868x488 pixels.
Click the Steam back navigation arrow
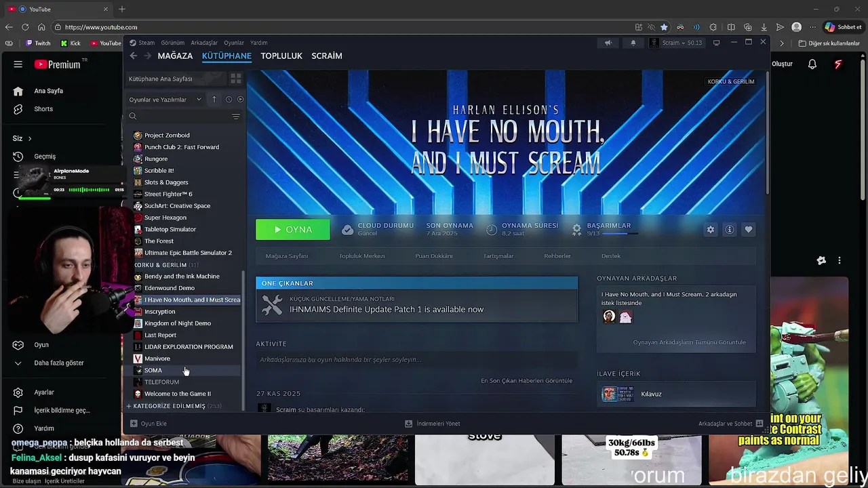(134, 56)
